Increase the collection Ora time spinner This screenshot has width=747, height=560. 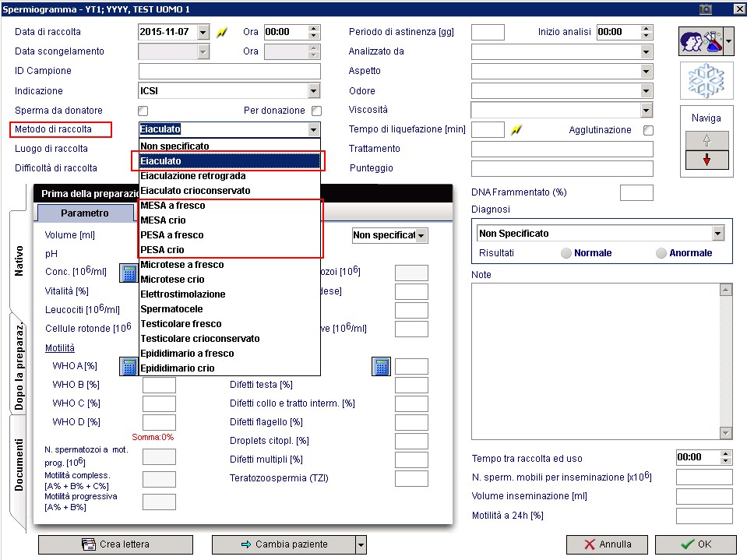313,29
